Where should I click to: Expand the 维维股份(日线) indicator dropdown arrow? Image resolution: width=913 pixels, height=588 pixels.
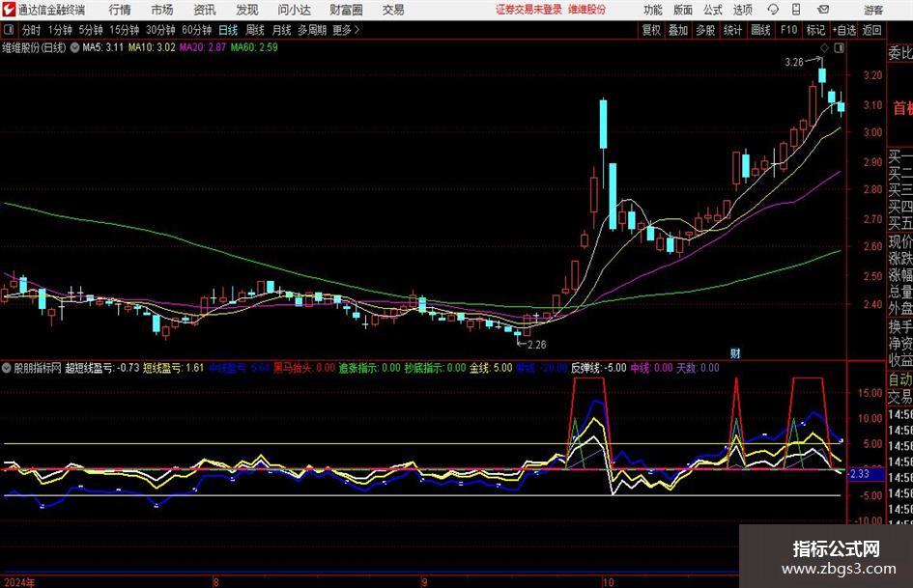74,47
